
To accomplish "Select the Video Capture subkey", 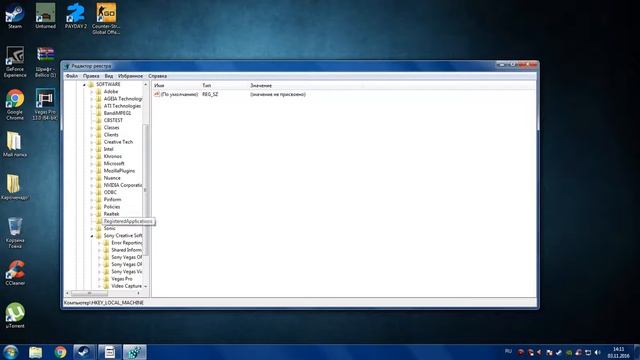I will 127,286.
